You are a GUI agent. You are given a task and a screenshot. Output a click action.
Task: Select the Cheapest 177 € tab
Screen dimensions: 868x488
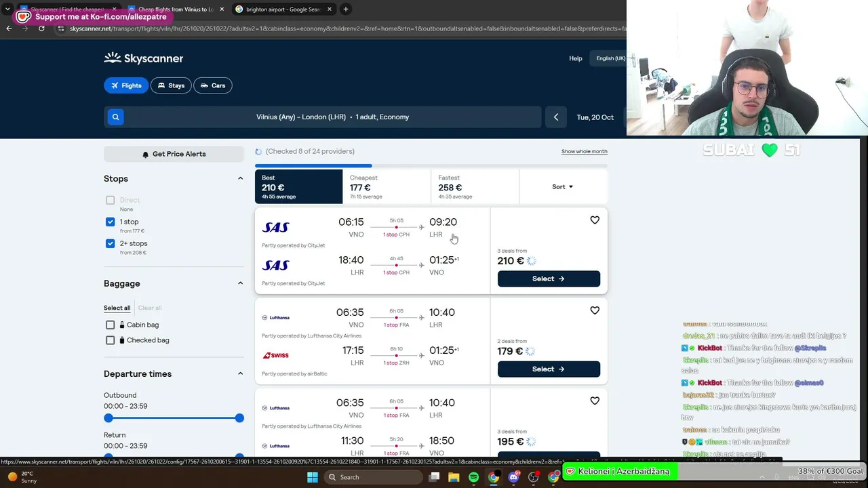(387, 186)
